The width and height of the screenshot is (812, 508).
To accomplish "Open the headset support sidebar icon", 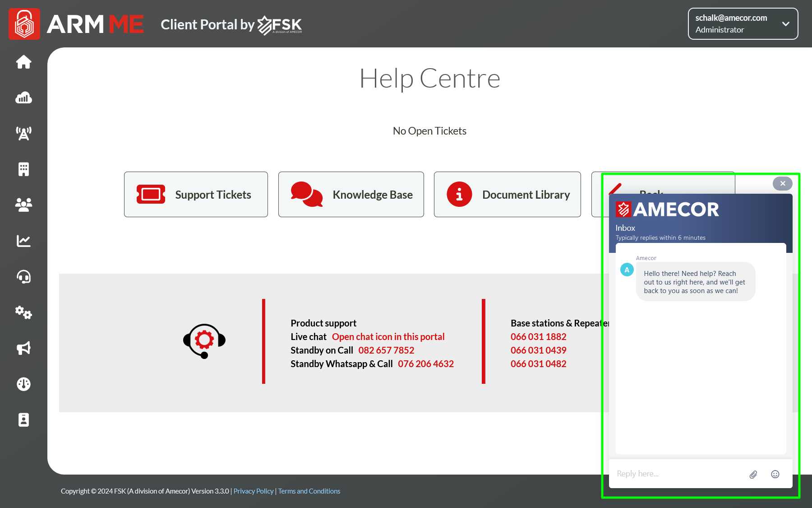I will point(23,277).
